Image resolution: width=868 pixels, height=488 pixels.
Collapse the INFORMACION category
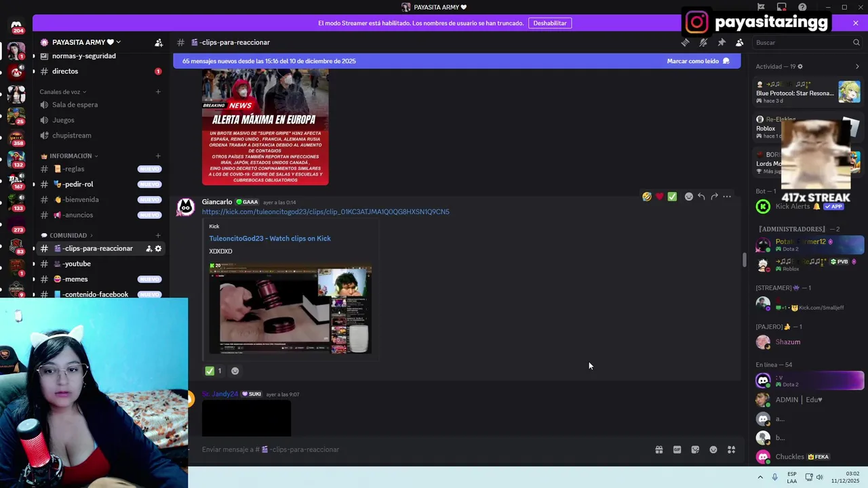coord(70,156)
